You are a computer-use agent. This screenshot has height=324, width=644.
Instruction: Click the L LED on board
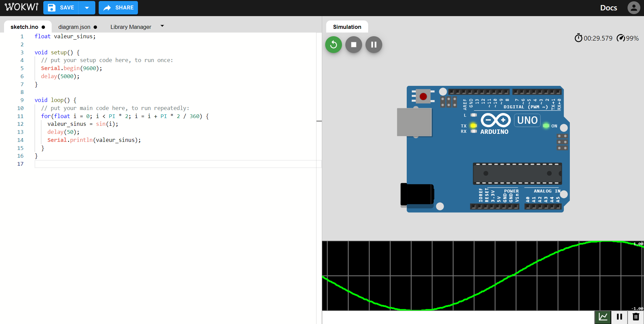click(474, 115)
